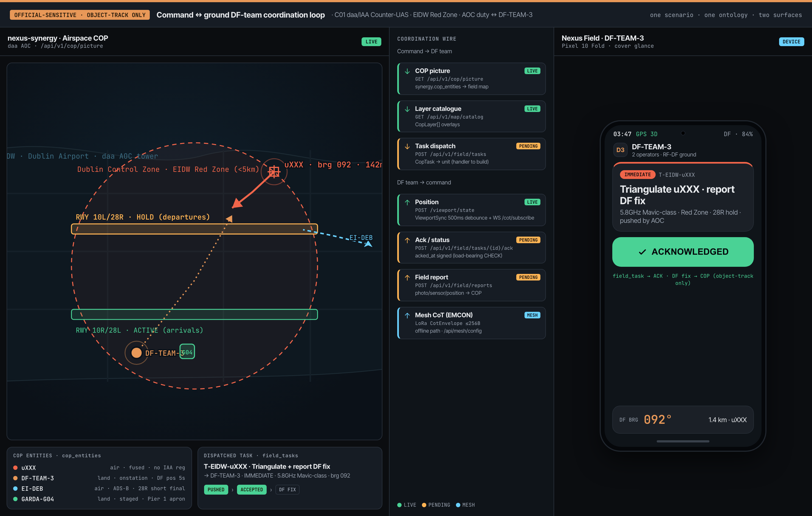Click the PENDING badge on Field report

point(528,277)
